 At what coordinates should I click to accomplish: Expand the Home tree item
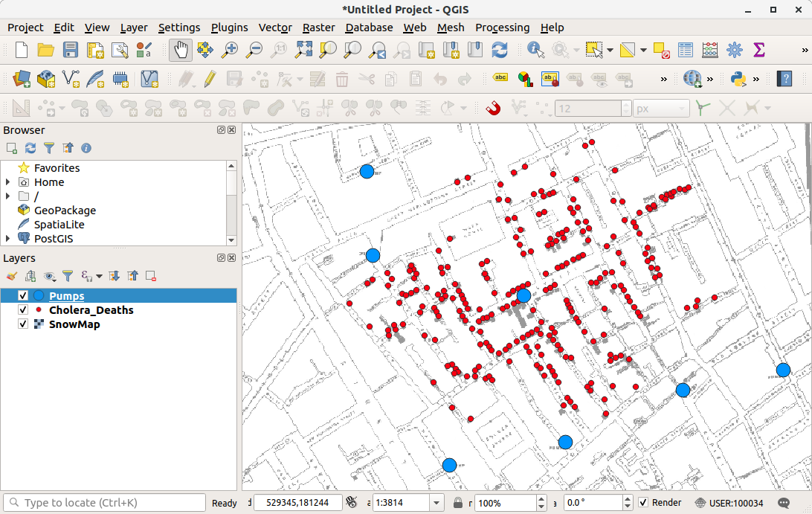[7, 181]
